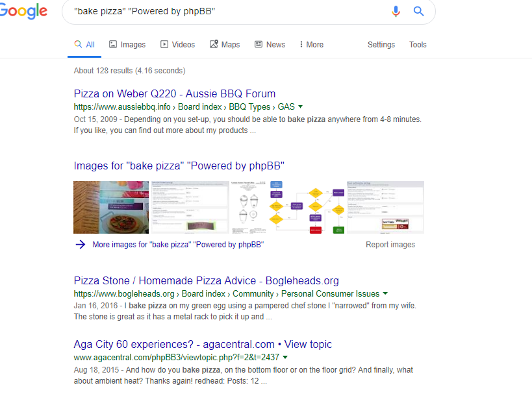Image resolution: width=532 pixels, height=394 pixels.
Task: Click the pizza photo thumbnail
Action: (x=111, y=207)
